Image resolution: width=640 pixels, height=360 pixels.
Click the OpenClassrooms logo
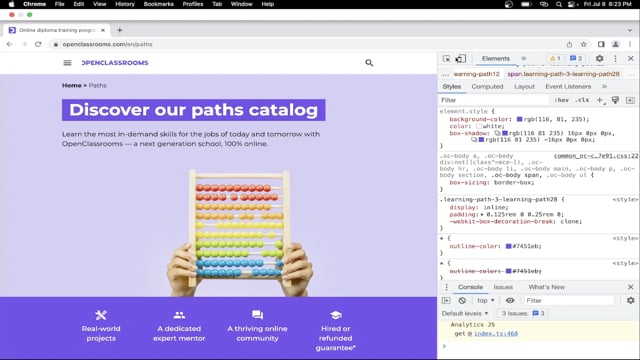(x=115, y=62)
